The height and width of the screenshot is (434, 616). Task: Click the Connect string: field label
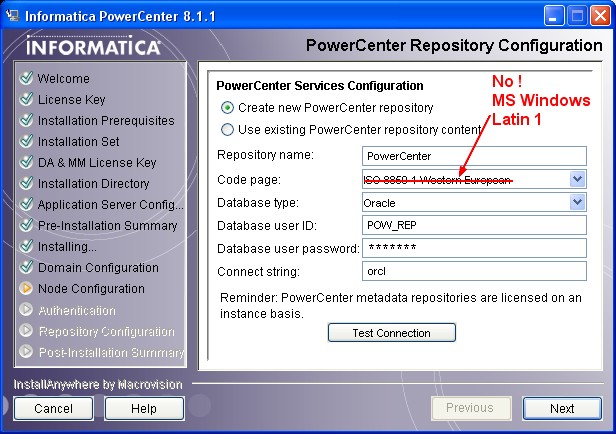pyautogui.click(x=258, y=272)
